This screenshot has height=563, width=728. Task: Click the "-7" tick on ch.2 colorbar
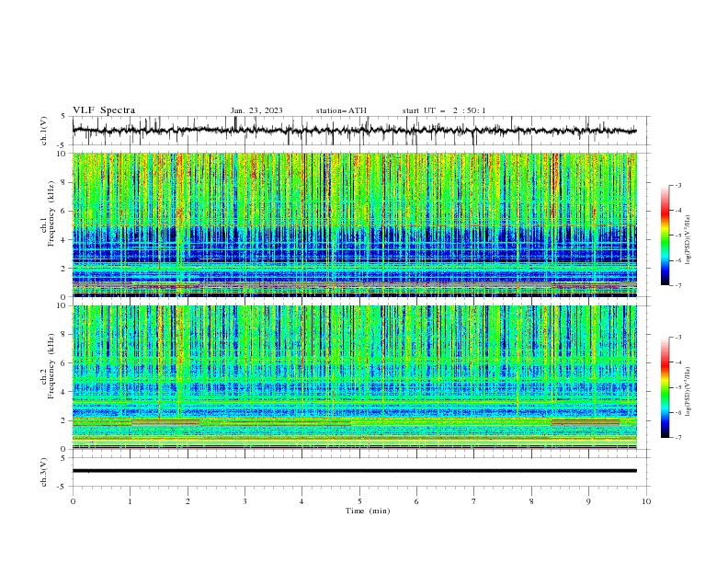click(677, 438)
